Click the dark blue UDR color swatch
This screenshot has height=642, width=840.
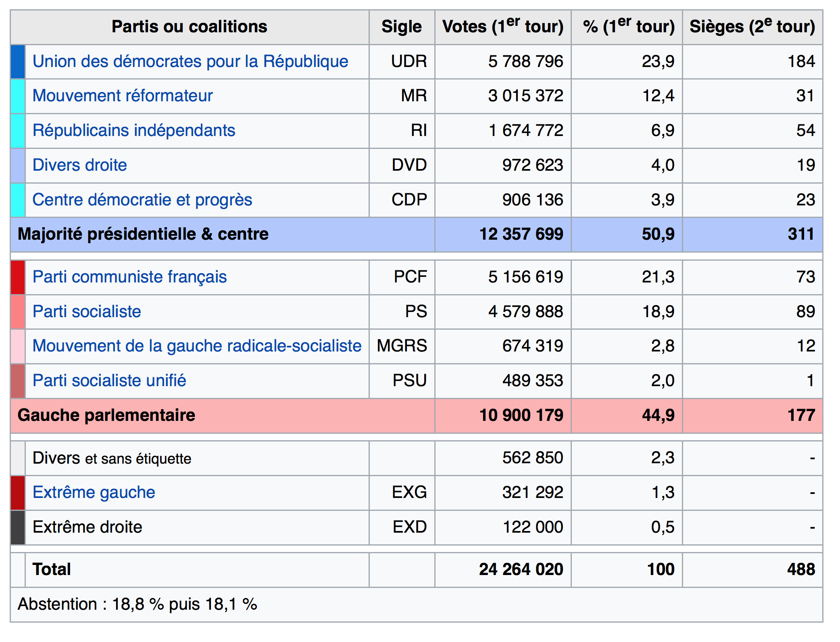click(x=18, y=61)
